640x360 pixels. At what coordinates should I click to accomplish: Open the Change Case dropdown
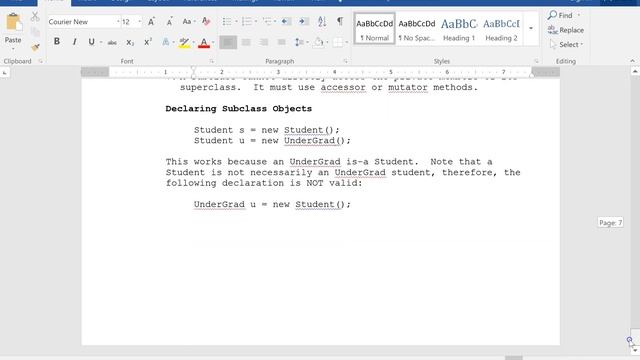189,22
